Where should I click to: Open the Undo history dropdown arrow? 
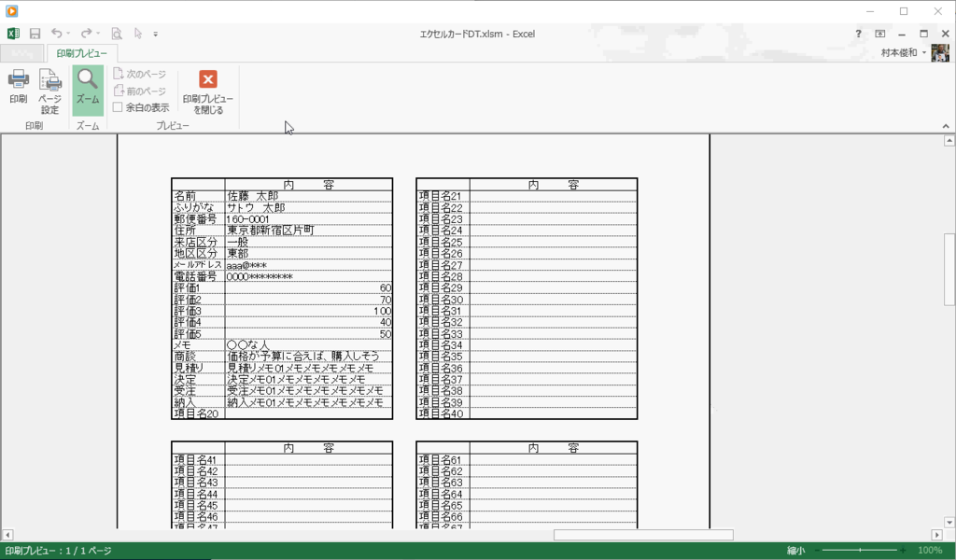coord(68,35)
